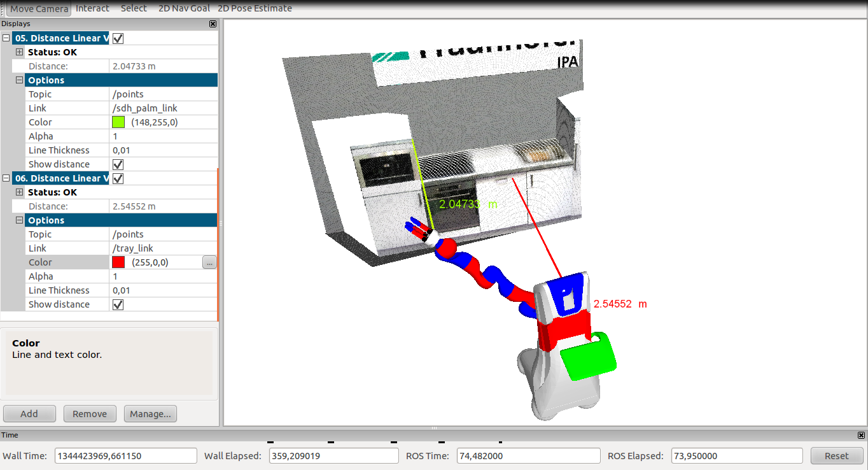Select the Move Camera tool

tap(39, 9)
